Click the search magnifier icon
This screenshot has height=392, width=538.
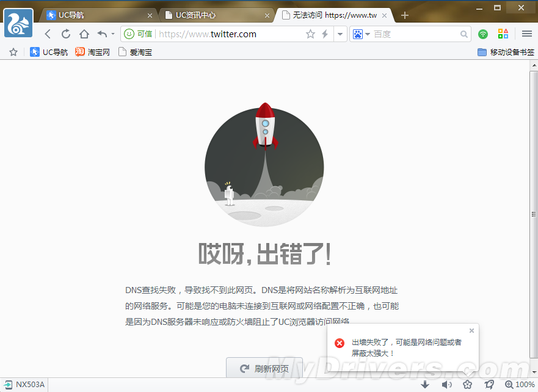(464, 34)
